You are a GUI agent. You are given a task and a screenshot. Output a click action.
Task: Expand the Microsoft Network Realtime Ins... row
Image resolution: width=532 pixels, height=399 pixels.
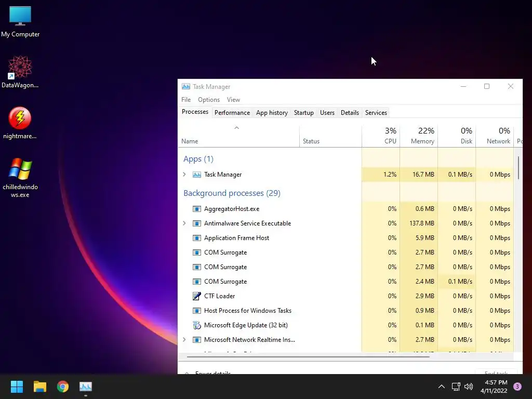pos(184,340)
